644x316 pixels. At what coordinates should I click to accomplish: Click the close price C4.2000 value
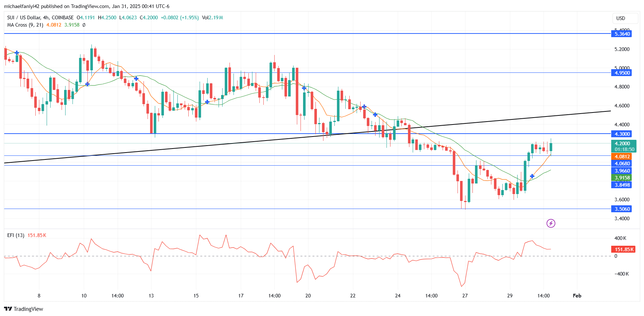click(149, 17)
